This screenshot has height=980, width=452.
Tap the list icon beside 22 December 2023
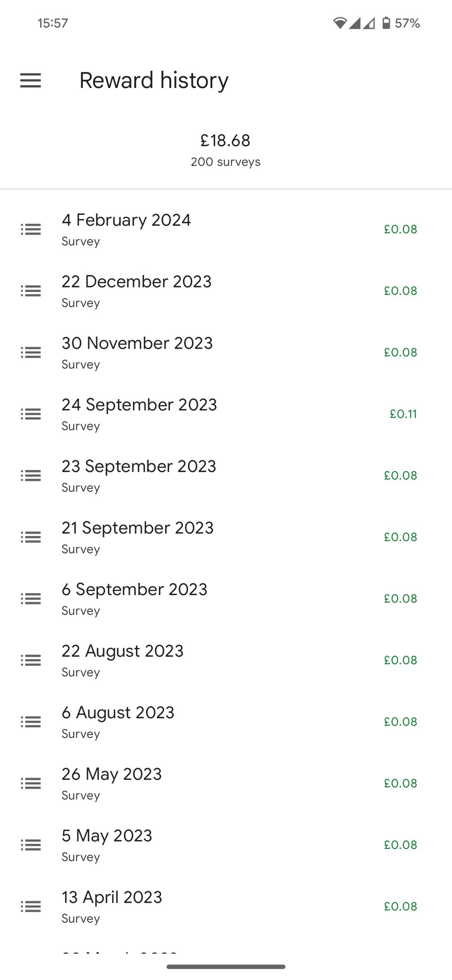pyautogui.click(x=31, y=291)
